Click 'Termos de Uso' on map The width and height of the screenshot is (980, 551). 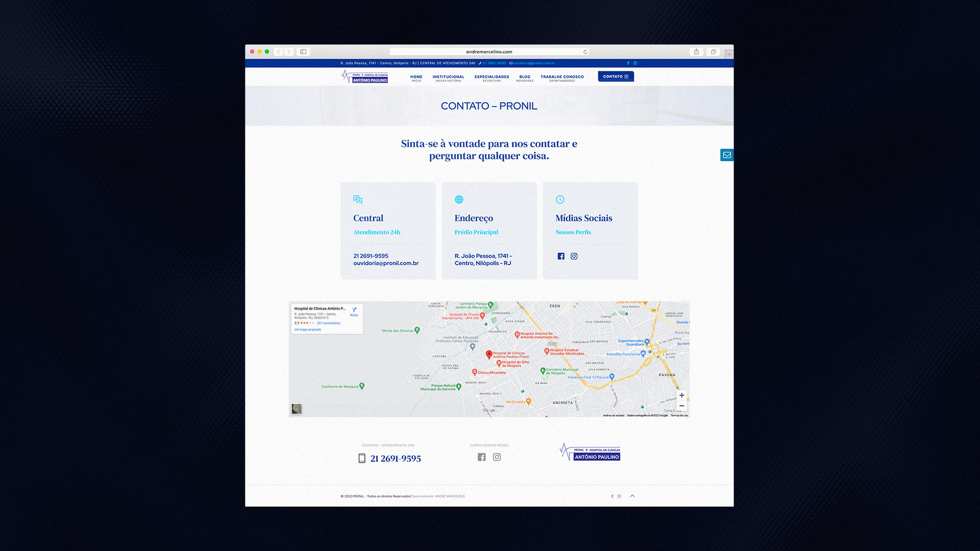tap(679, 415)
